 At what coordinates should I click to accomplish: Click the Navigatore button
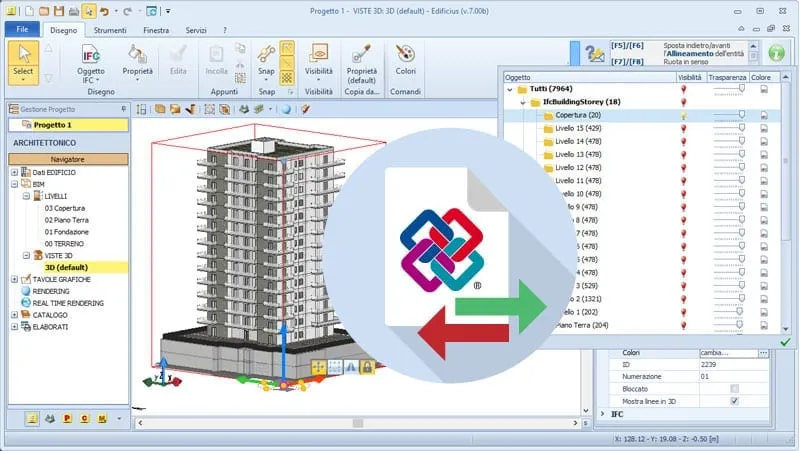(68, 159)
